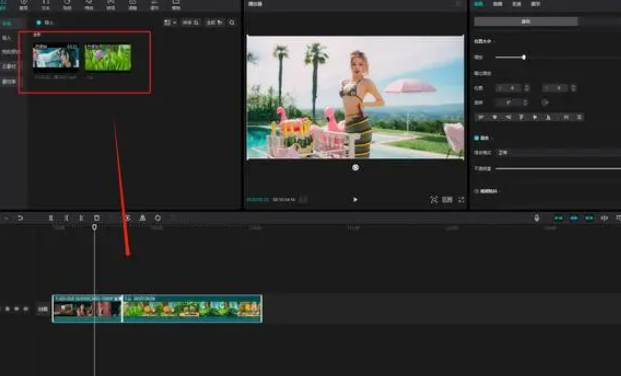Open the media view mode dropdown

coord(170,23)
